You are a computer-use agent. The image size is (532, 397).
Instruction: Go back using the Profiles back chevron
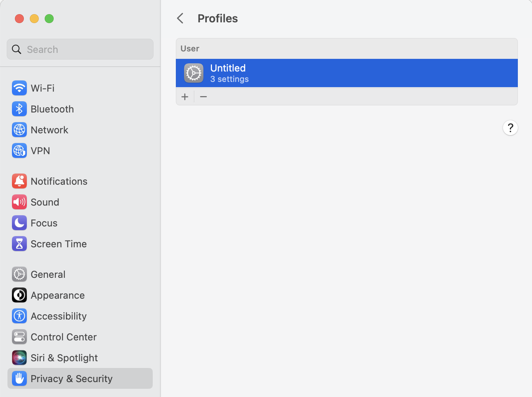point(180,18)
